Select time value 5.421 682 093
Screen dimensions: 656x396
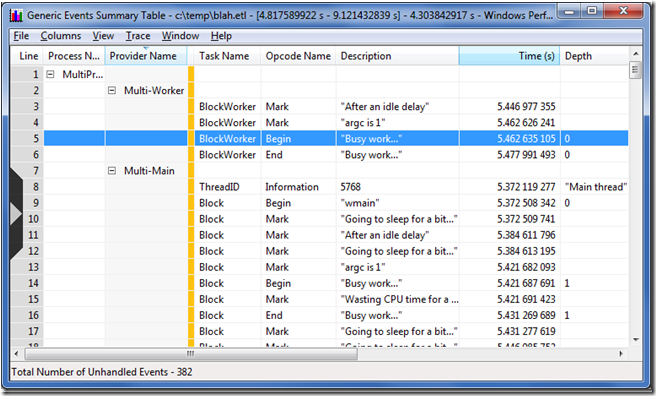[x=526, y=267]
